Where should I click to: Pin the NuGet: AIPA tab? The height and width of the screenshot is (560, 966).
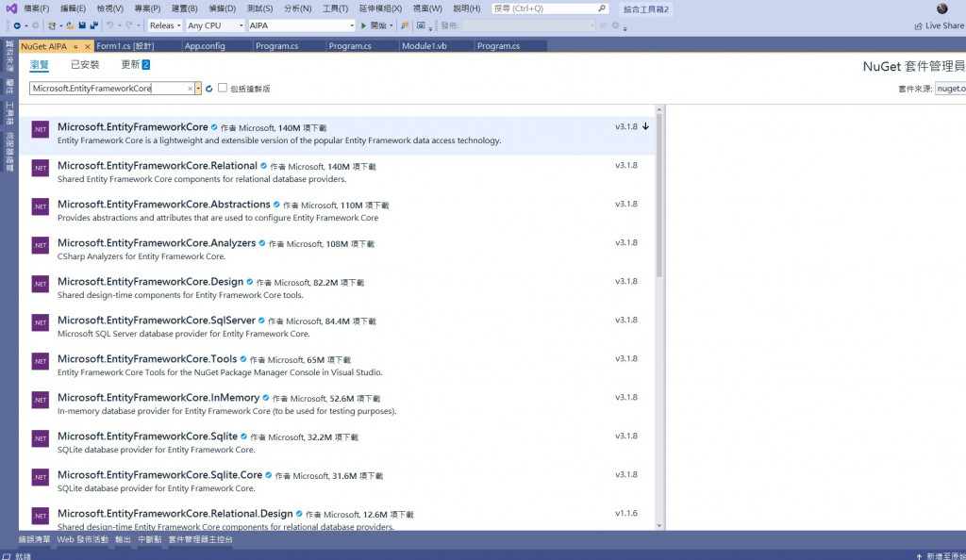tap(75, 47)
